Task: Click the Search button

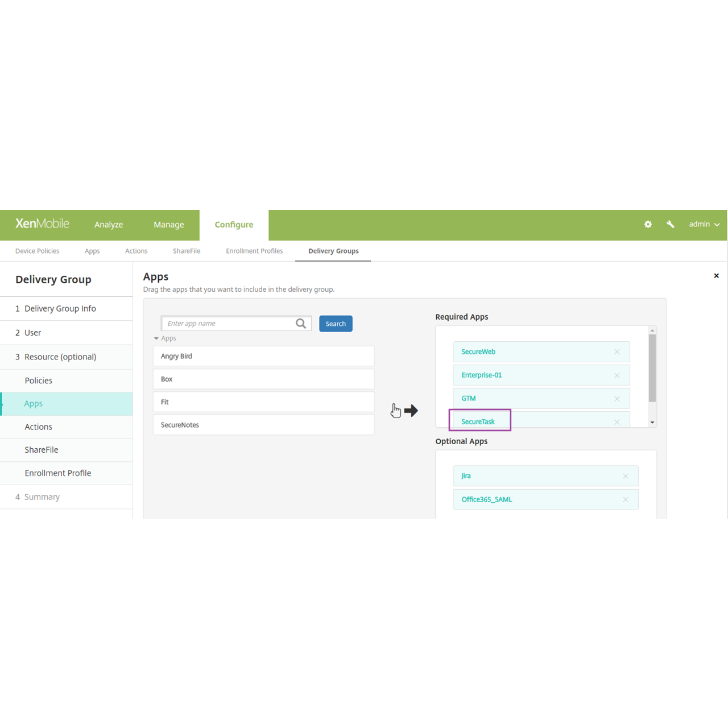Action: (x=336, y=323)
